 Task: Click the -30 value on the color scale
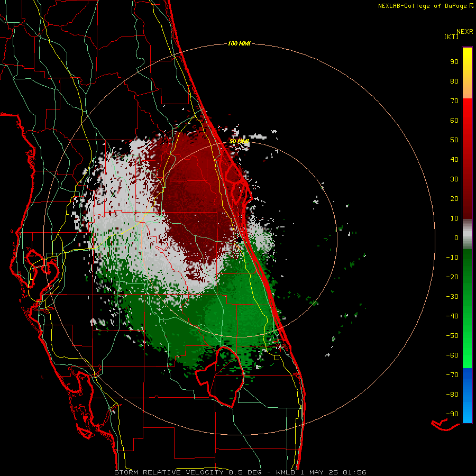452,297
